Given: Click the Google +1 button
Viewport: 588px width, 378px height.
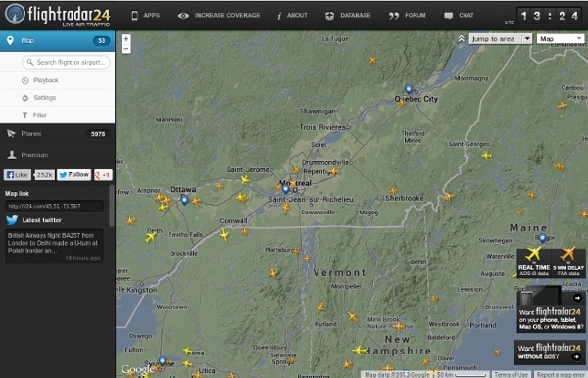Looking at the screenshot, I should [103, 175].
